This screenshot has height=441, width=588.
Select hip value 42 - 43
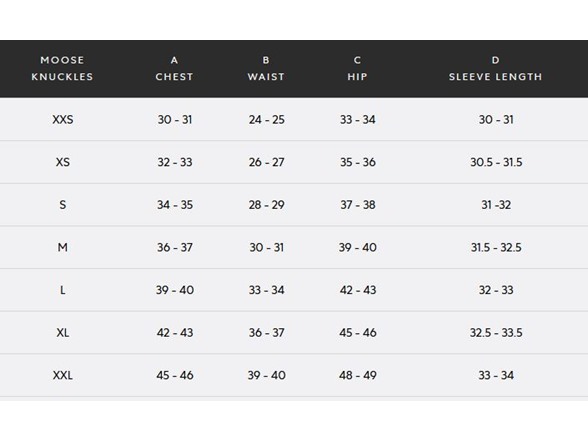click(358, 290)
